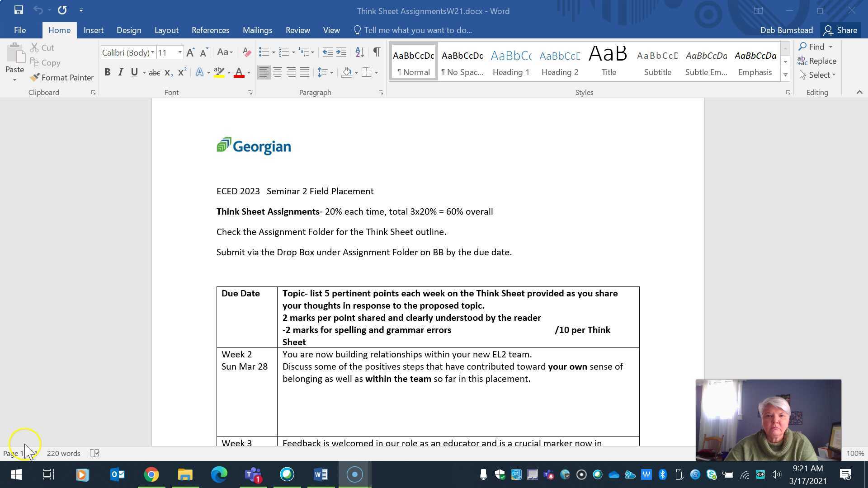Center align the paragraph
Viewport: 868px width, 488px height.
(x=277, y=72)
